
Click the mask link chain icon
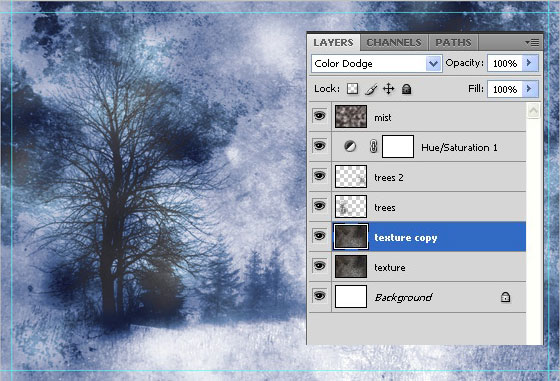pos(373,146)
